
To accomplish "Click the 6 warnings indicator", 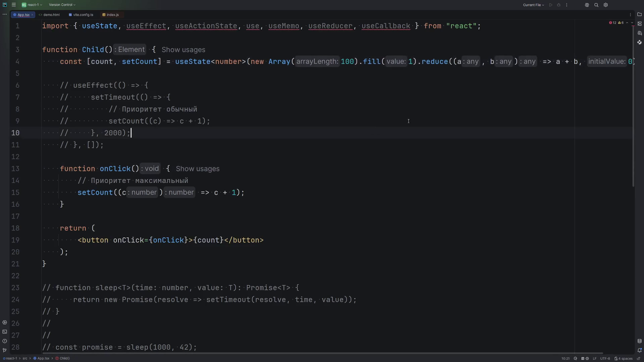I will point(621,23).
